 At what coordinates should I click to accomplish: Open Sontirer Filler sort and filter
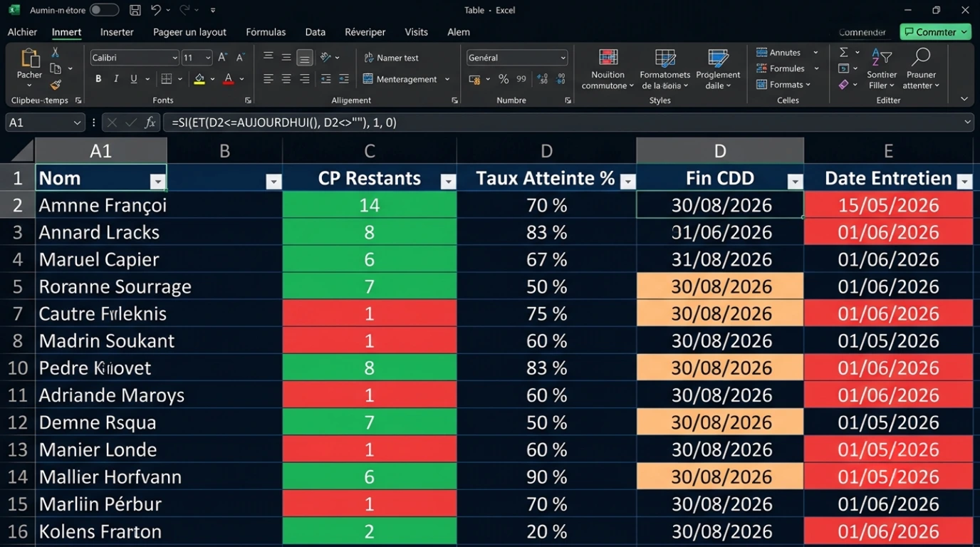click(x=882, y=70)
